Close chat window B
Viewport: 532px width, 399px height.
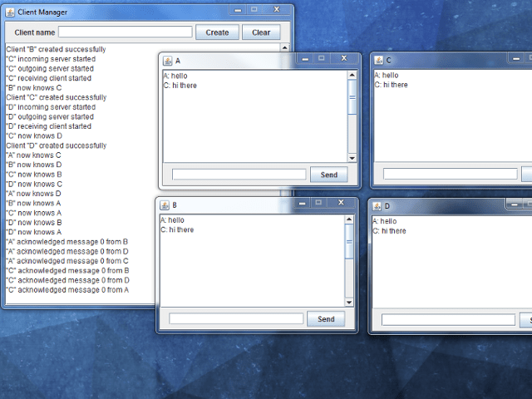coord(340,202)
